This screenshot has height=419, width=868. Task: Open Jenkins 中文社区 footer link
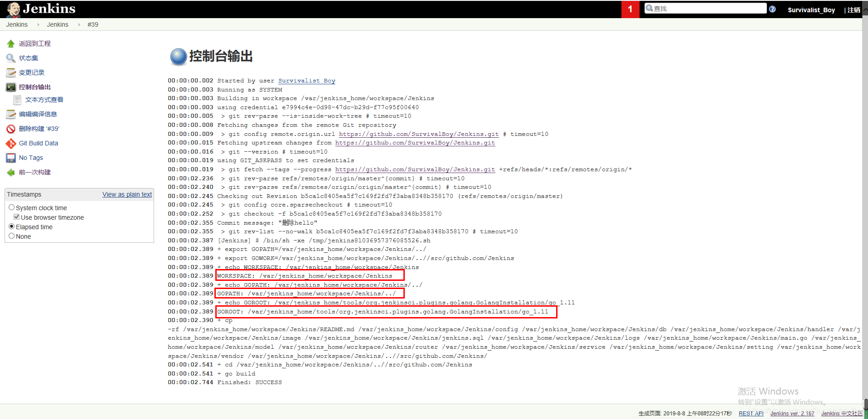[842, 413]
